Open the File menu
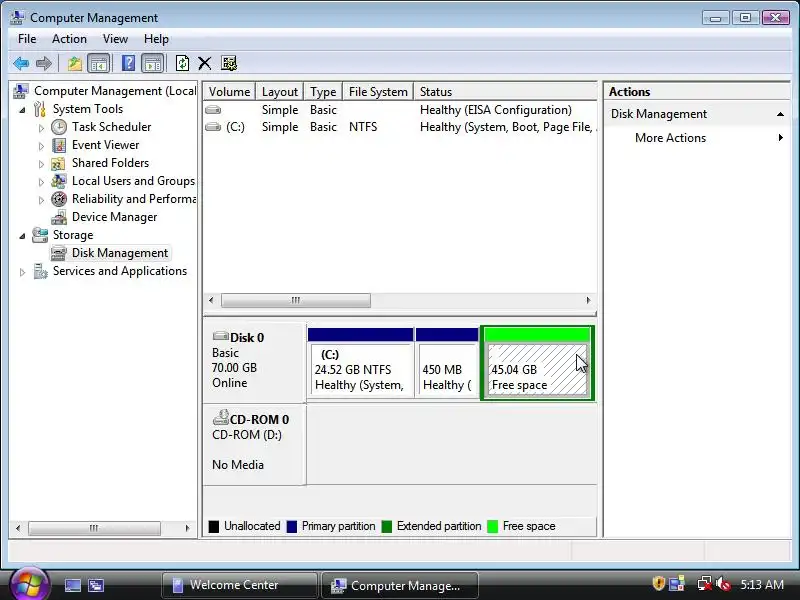This screenshot has width=800, height=600. pyautogui.click(x=27, y=39)
